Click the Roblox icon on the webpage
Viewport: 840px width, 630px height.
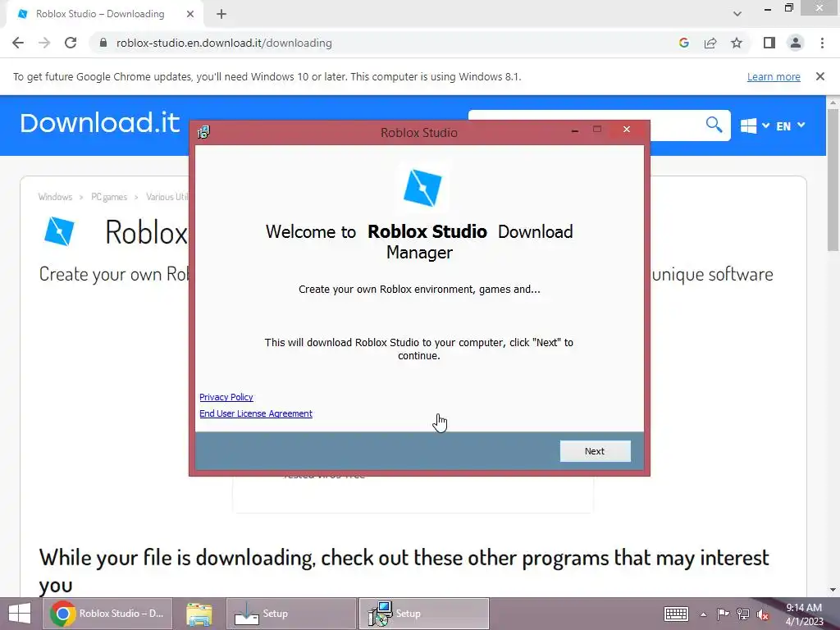(x=59, y=231)
